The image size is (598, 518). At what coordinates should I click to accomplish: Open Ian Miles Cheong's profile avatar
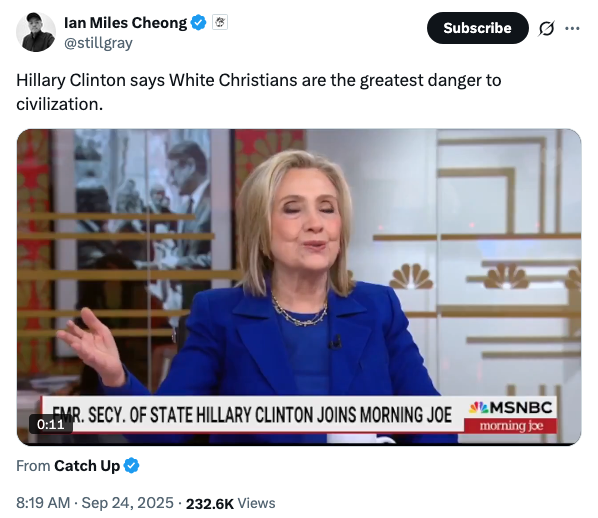(36, 32)
